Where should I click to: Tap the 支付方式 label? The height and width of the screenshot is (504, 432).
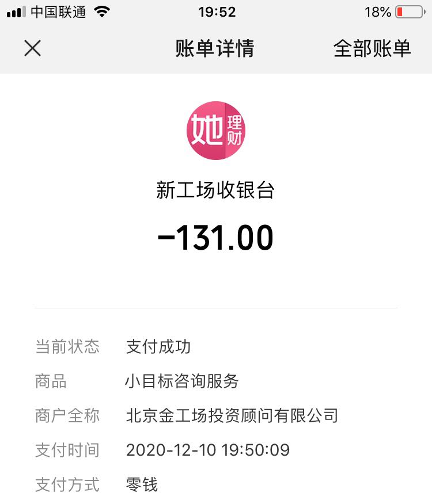point(67,484)
